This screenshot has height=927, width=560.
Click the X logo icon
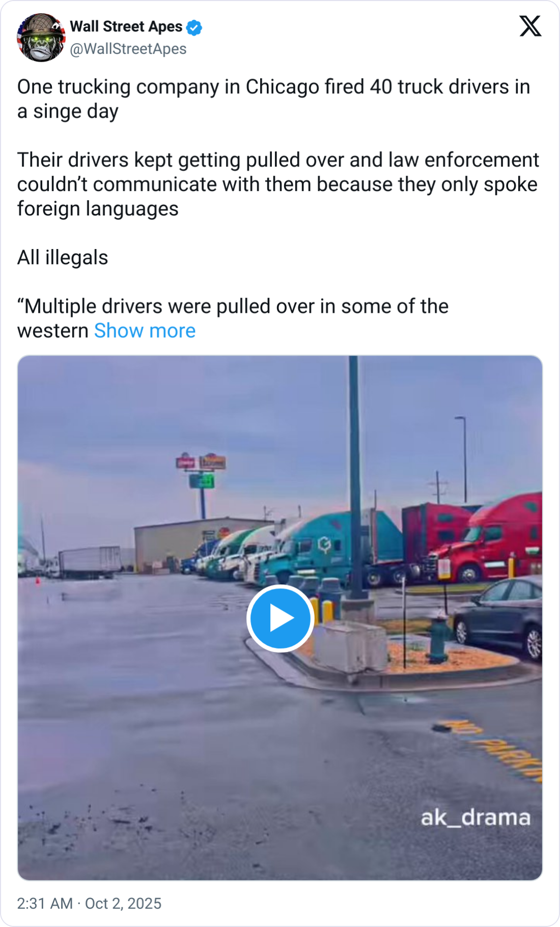530,26
